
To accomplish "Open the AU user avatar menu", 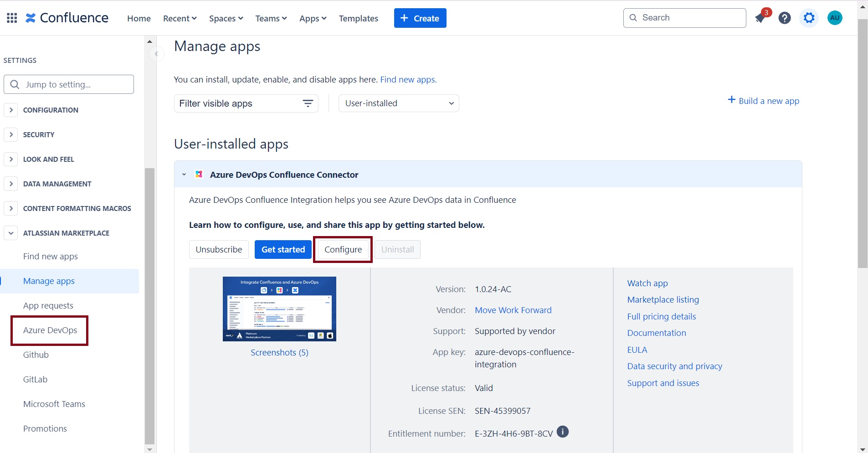I will click(834, 18).
